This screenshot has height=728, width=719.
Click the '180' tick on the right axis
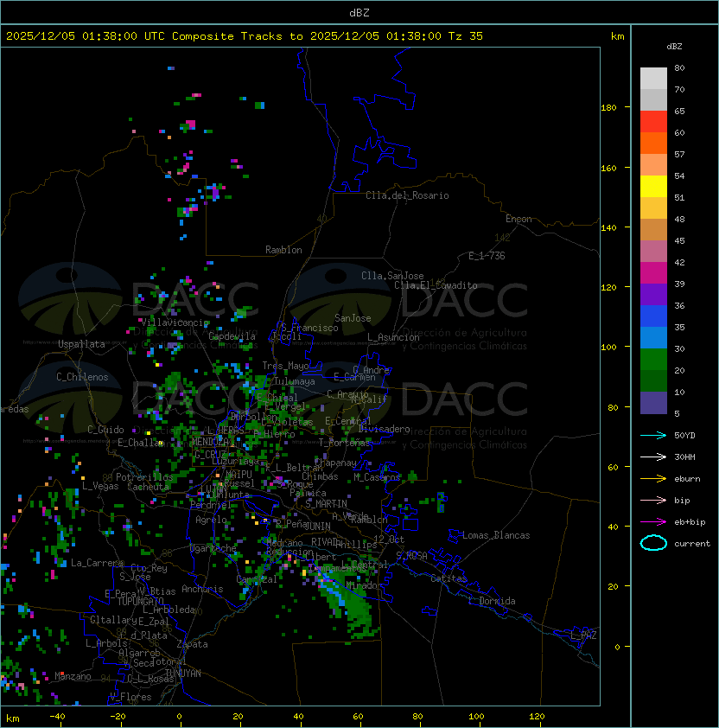(608, 108)
